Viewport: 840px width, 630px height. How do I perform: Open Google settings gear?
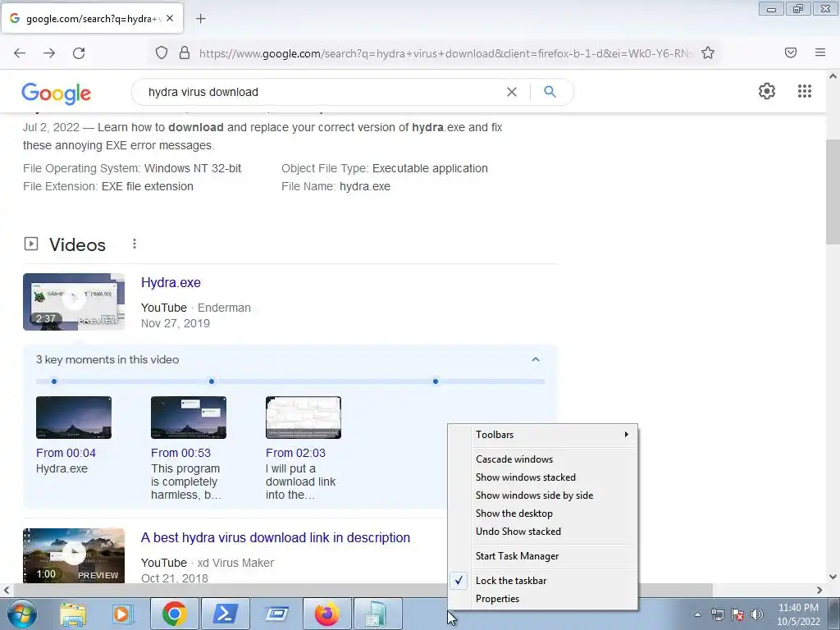tap(767, 91)
